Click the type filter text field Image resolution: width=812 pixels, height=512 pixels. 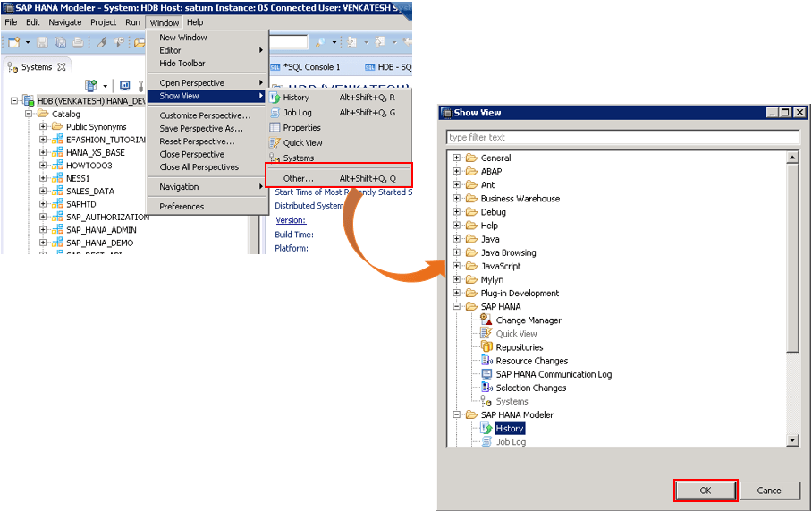pyautogui.click(x=623, y=137)
